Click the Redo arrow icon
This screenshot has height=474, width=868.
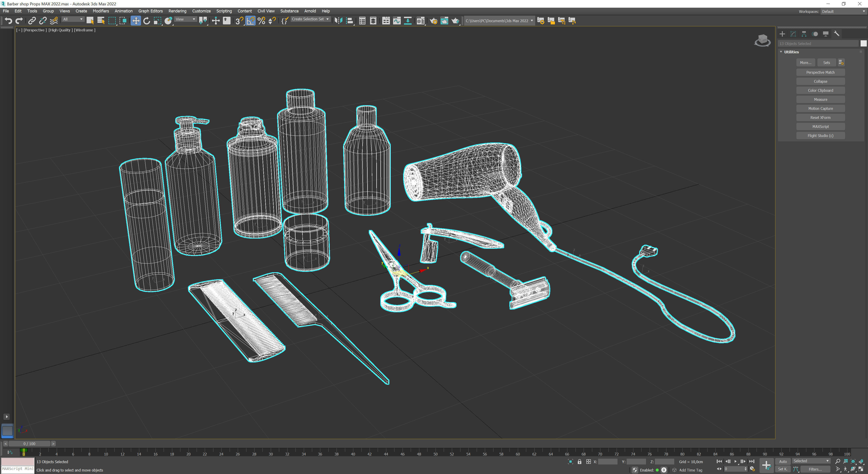coord(19,21)
